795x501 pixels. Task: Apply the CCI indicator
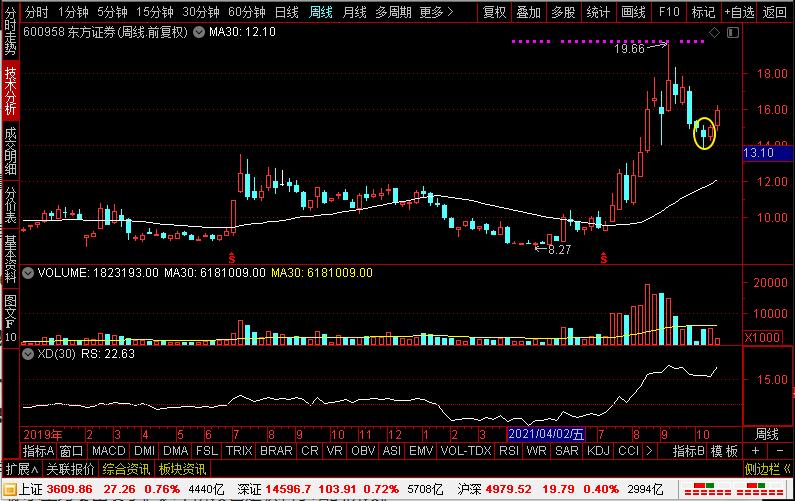click(628, 451)
